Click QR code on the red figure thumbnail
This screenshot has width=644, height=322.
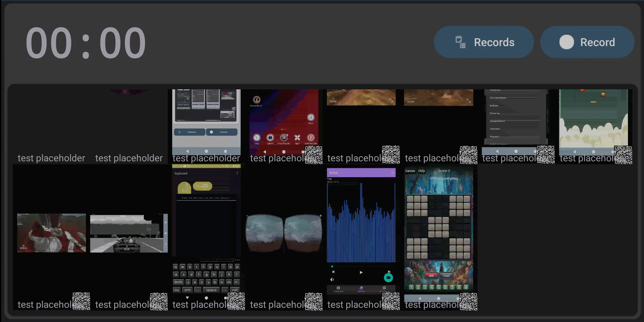click(81, 301)
